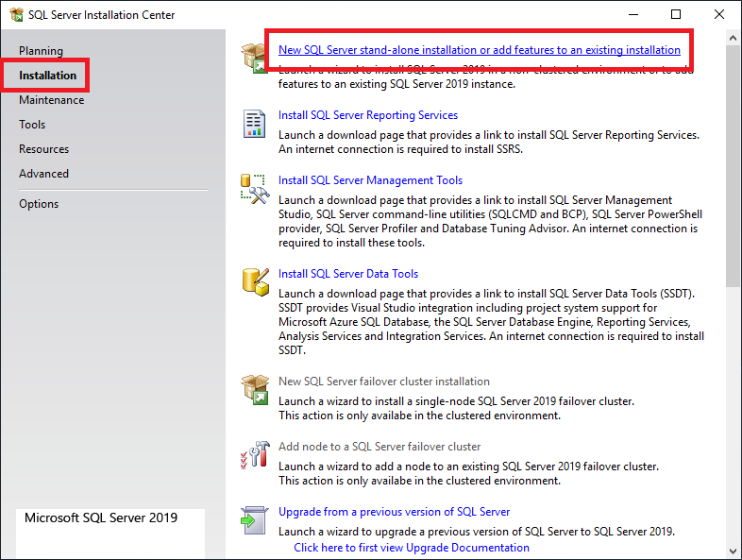The image size is (742, 560).
Task: Click the stand-alone installation box icon
Action: click(x=253, y=57)
